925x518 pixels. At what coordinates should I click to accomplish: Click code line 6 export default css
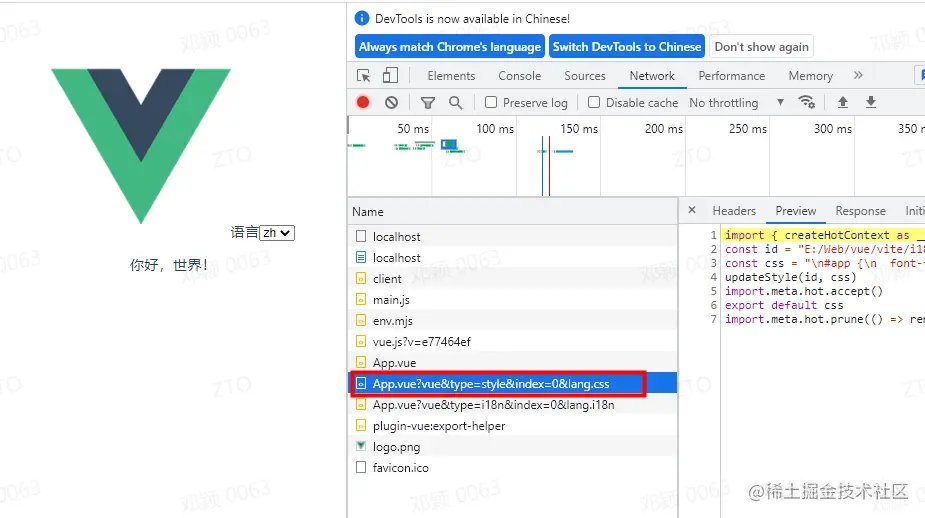click(784, 305)
